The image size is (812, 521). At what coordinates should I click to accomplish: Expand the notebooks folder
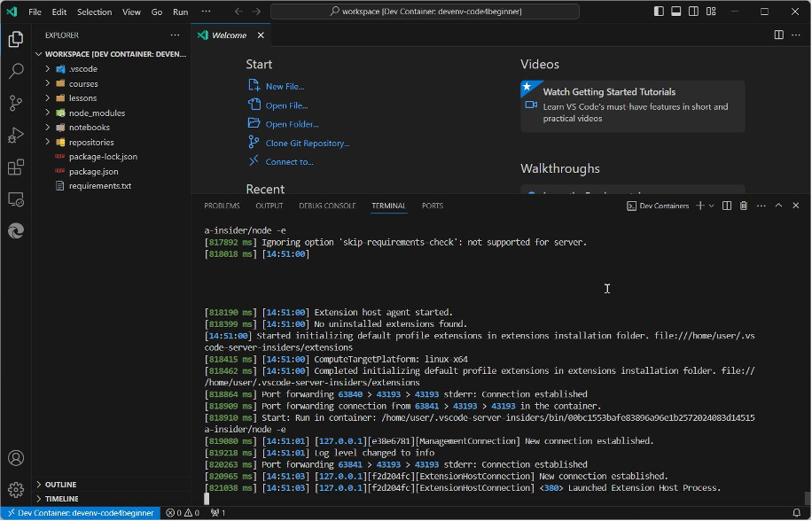(111, 128)
